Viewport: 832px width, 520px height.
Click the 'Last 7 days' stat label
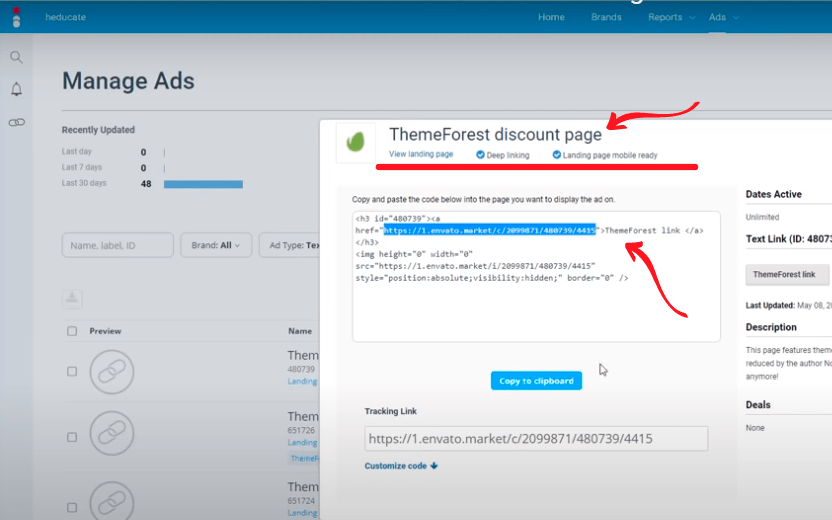click(82, 167)
